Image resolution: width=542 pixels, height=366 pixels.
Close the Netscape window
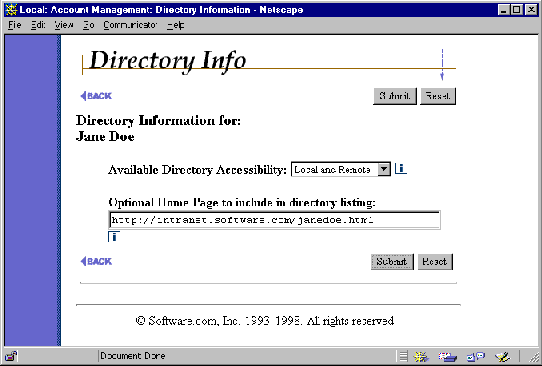click(x=531, y=10)
